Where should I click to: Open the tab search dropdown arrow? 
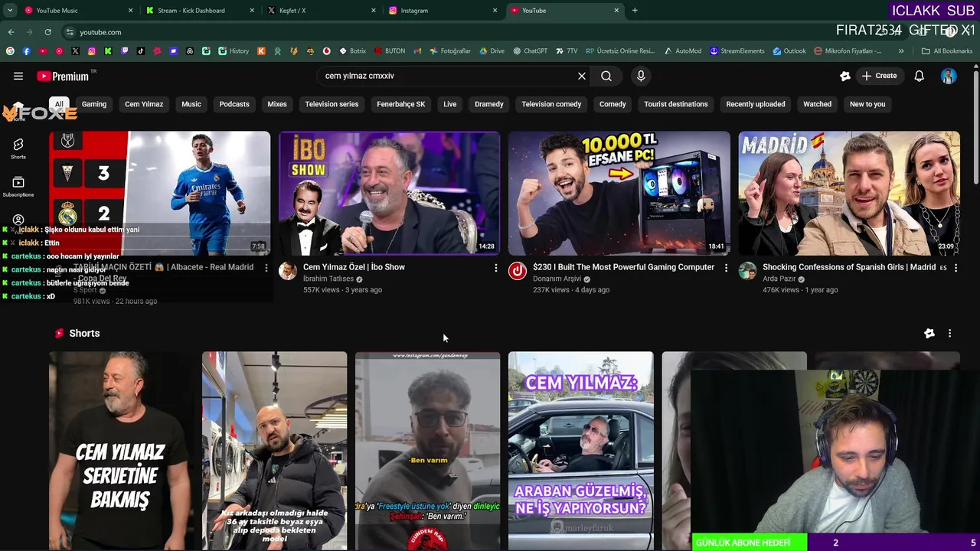pos(10,11)
